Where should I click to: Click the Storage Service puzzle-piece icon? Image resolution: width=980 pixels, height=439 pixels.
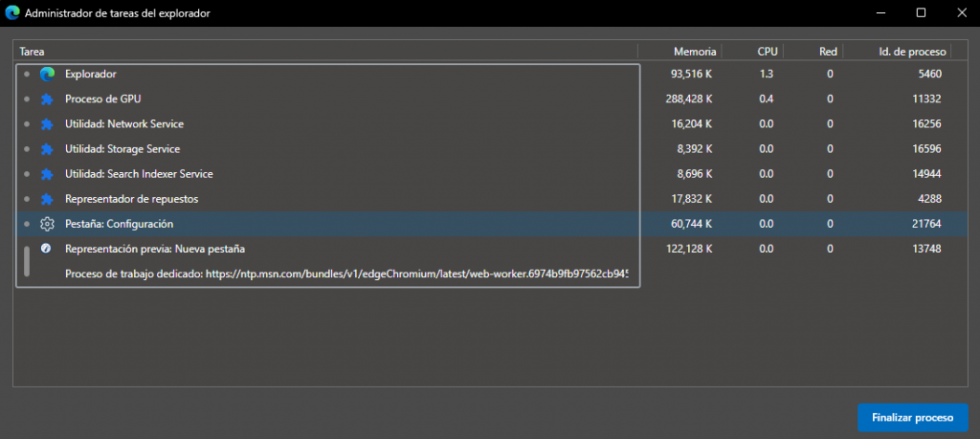(x=47, y=149)
